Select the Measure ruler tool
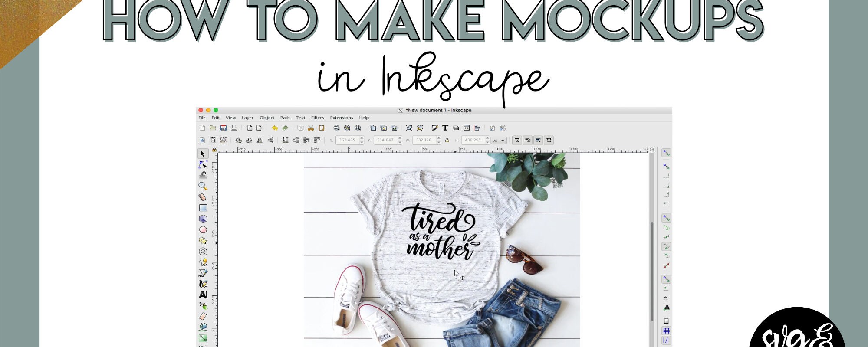This screenshot has height=347, width=868. 203,197
